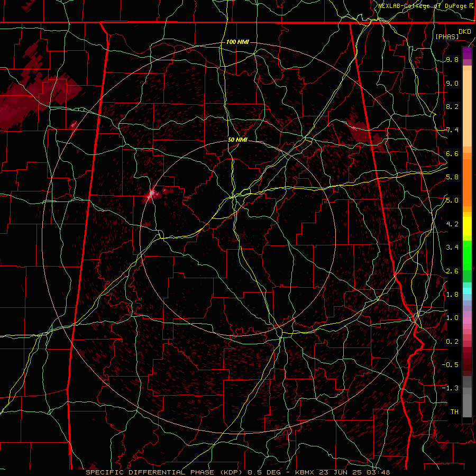Click the 0.2 scale label
The image size is (476, 476).
452,342
